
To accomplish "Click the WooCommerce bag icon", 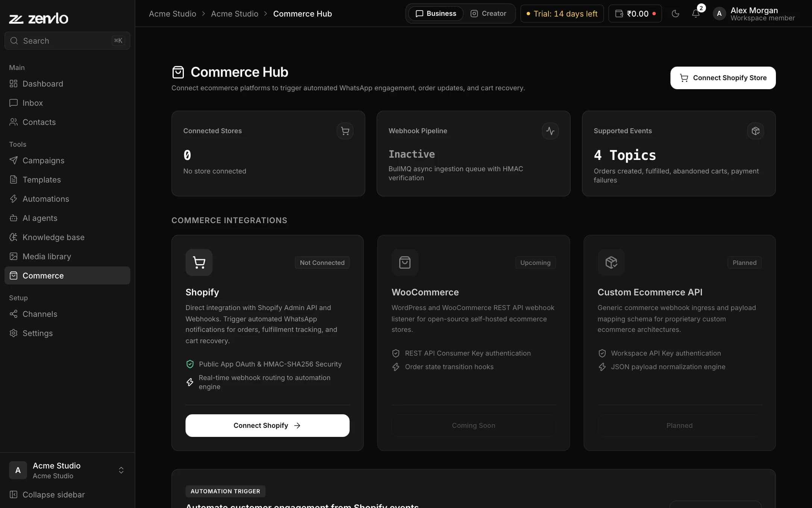I will pos(405,262).
